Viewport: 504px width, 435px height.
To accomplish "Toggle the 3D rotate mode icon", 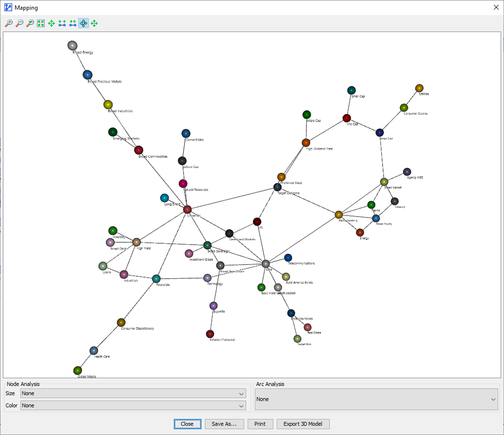I will [x=84, y=23].
